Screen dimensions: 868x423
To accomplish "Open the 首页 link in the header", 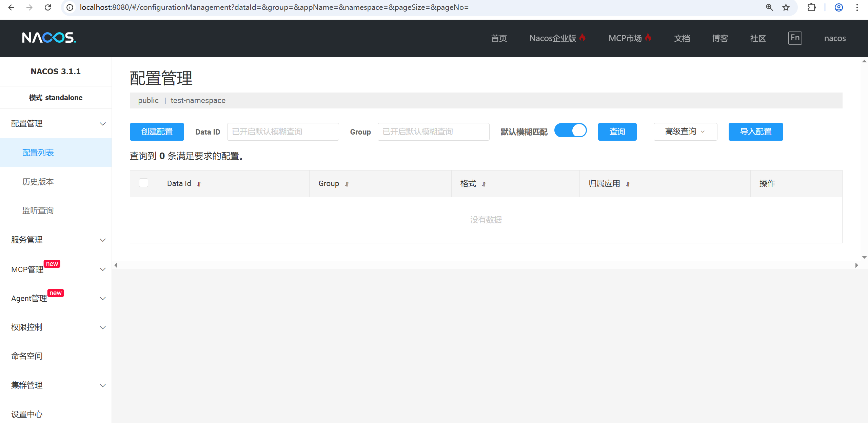I will [x=499, y=38].
